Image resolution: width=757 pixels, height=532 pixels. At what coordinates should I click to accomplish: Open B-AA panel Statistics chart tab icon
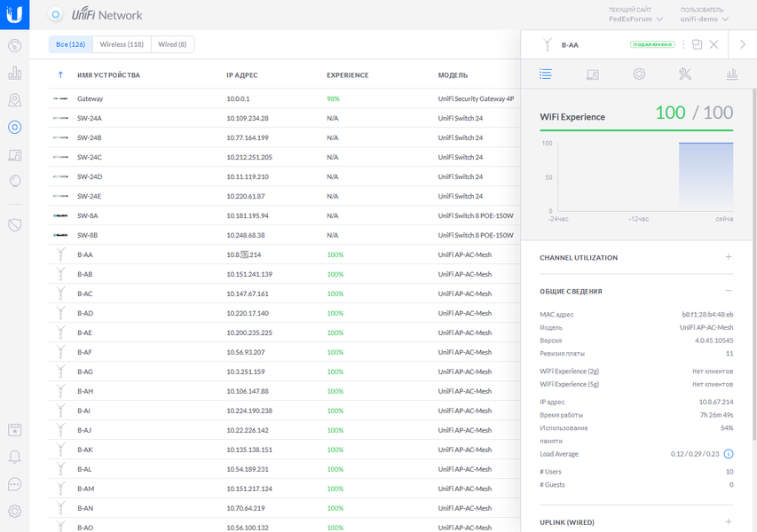(x=732, y=74)
